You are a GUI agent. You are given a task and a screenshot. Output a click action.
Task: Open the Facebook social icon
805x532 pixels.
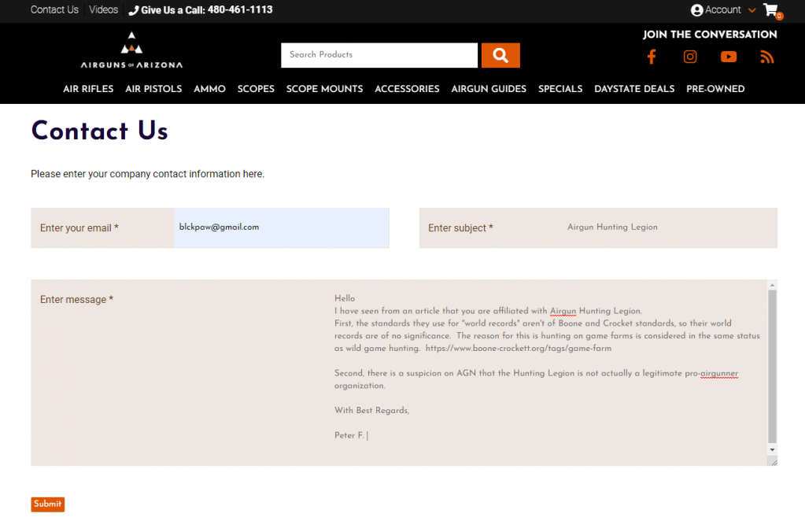(652, 57)
